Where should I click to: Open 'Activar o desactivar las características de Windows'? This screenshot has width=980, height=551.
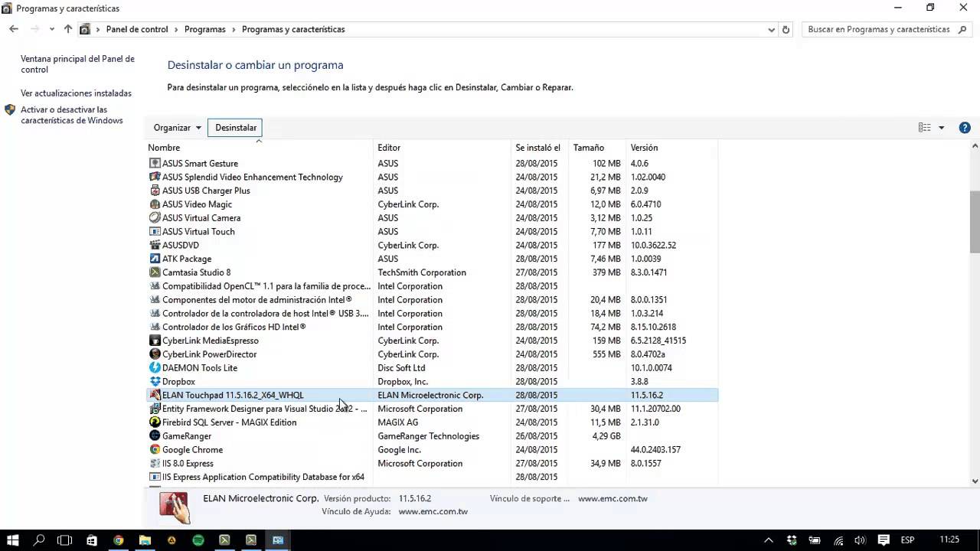click(71, 115)
